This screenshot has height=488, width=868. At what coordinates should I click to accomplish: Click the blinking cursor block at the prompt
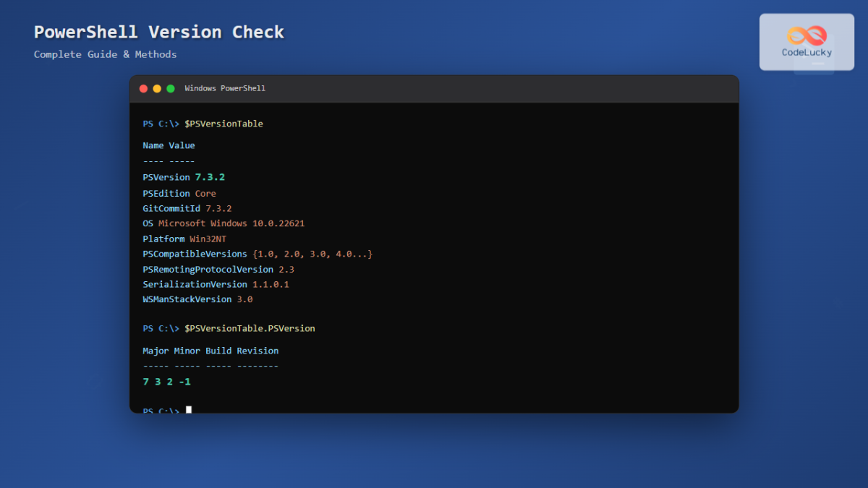(x=188, y=409)
